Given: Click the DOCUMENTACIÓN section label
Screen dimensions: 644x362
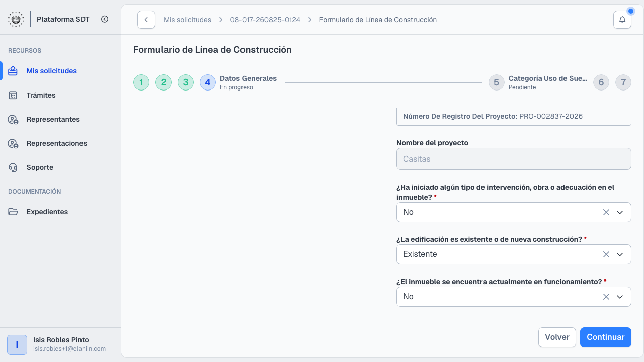Looking at the screenshot, I should [x=35, y=192].
